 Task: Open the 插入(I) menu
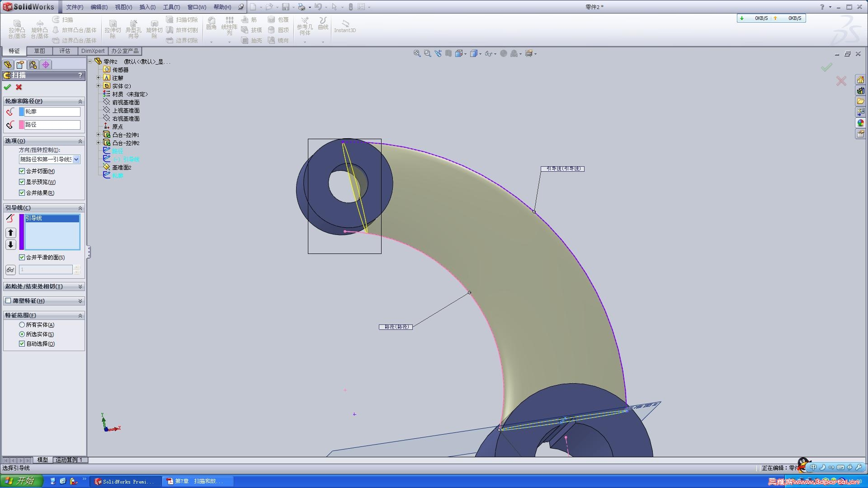click(147, 7)
